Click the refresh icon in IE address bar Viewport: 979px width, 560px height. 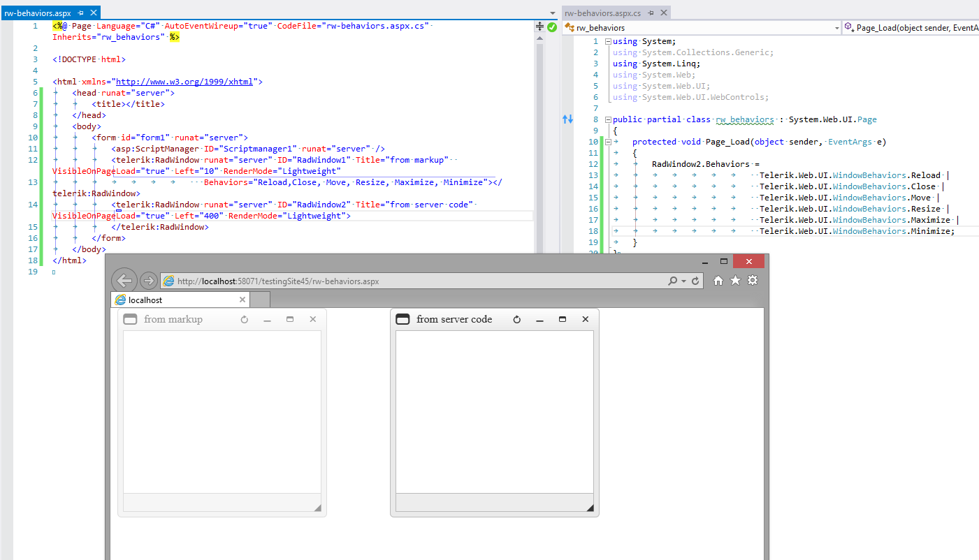(695, 281)
